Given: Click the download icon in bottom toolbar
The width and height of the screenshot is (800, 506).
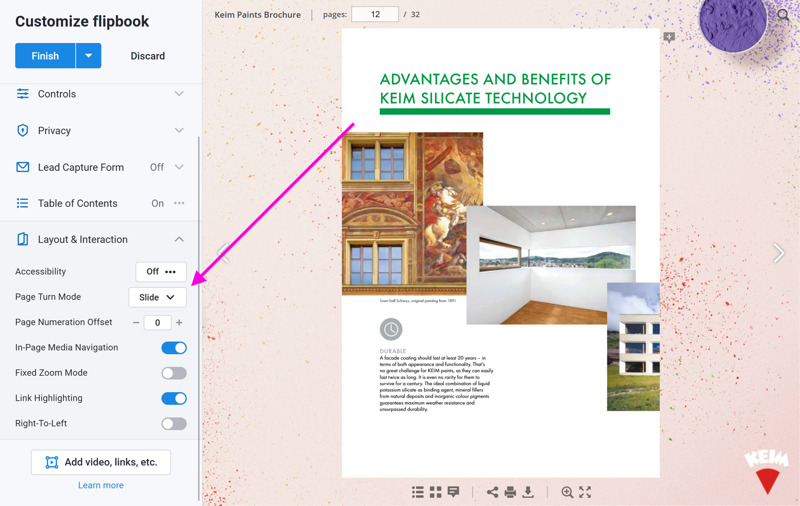Looking at the screenshot, I should point(528,492).
